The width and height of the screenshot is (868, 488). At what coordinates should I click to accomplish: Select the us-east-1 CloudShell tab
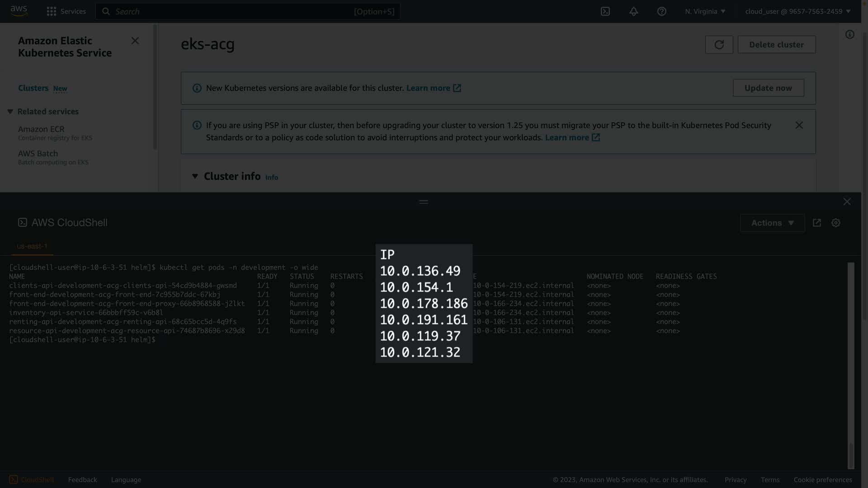point(32,246)
